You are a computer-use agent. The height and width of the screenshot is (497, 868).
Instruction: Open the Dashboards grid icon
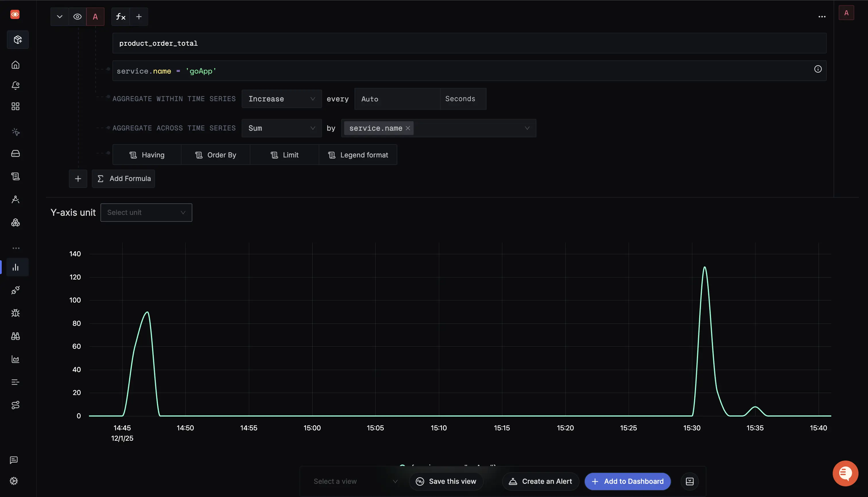[x=15, y=106]
